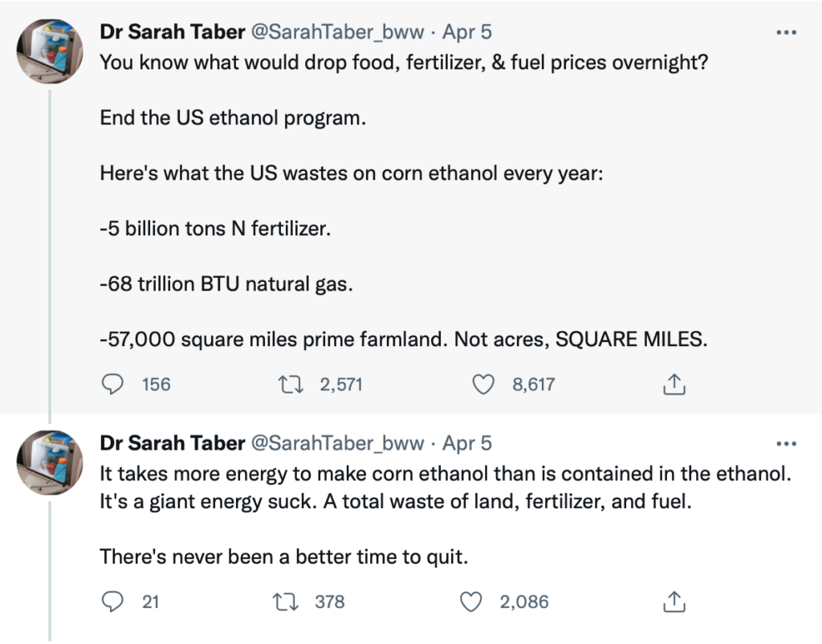822x644 pixels.
Task: Click the profile avatar on first tweet
Action: [51, 51]
